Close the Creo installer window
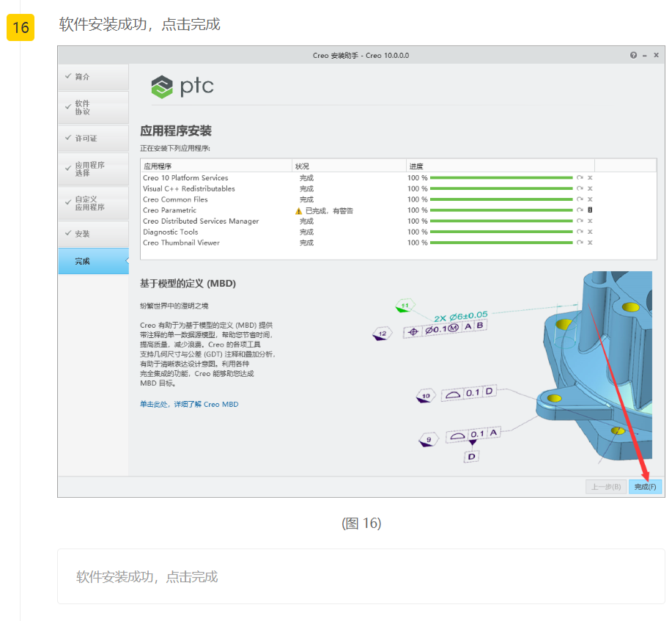 [656, 55]
